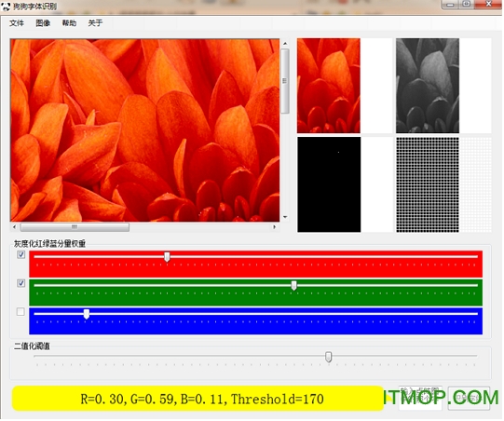
Task: Click the recognize button at bottom right
Action: pyautogui.click(x=470, y=400)
